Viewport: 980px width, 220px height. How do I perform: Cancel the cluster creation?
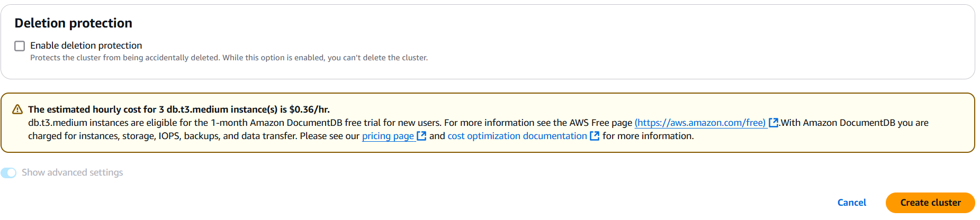coord(852,203)
